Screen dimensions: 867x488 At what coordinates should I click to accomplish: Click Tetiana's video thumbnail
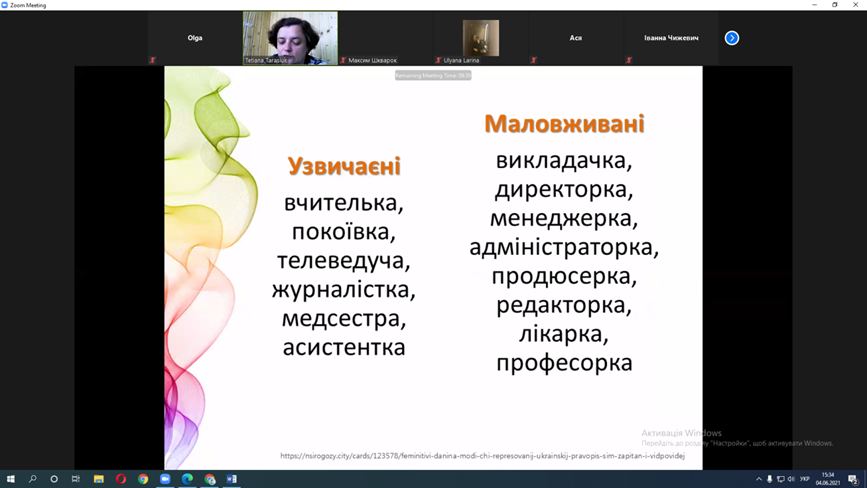point(290,38)
